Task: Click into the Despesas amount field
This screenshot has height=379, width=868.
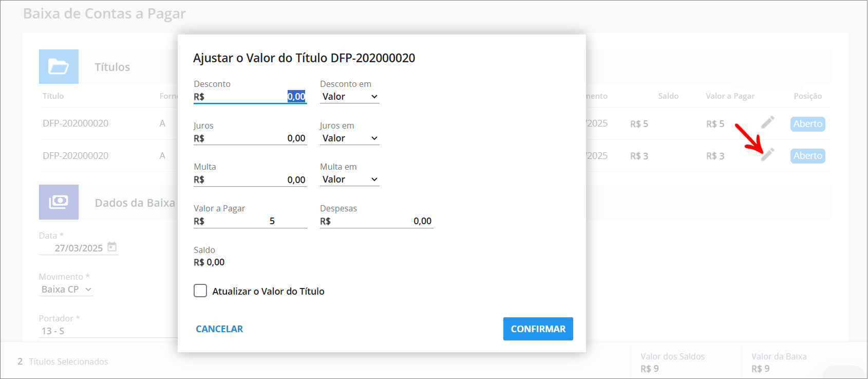Action: pyautogui.click(x=376, y=221)
